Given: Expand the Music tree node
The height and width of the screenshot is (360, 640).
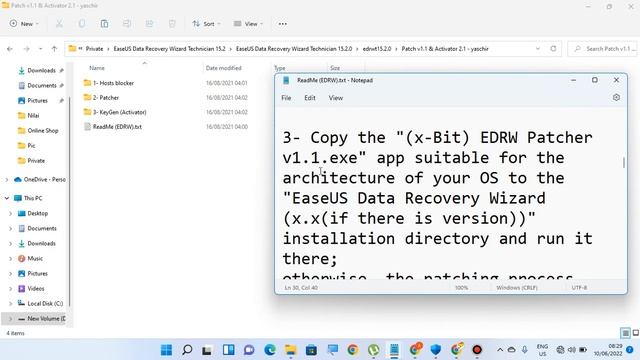Looking at the screenshot, I should pyautogui.click(x=11, y=259).
